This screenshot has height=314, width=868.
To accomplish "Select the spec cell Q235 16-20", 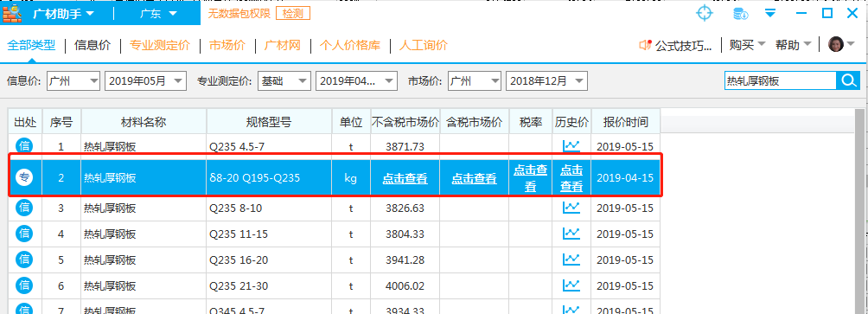I will tap(269, 260).
